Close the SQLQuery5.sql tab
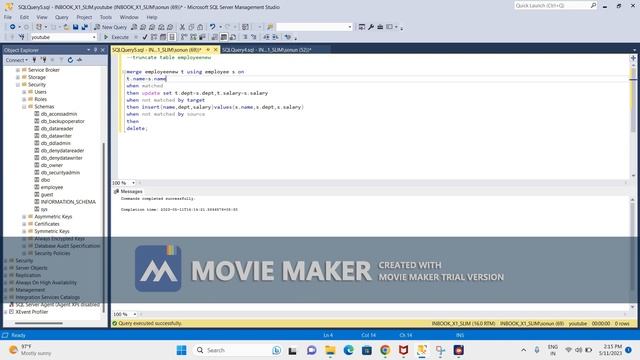Screen dimensions: 640x360 point(216,50)
